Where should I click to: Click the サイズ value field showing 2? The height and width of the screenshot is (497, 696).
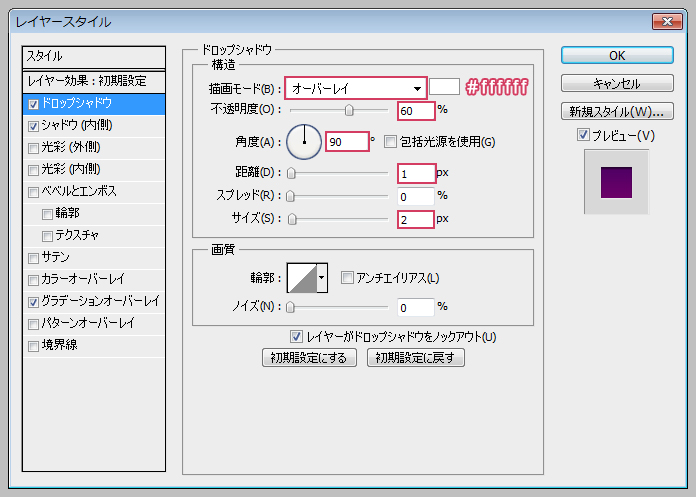point(415,220)
